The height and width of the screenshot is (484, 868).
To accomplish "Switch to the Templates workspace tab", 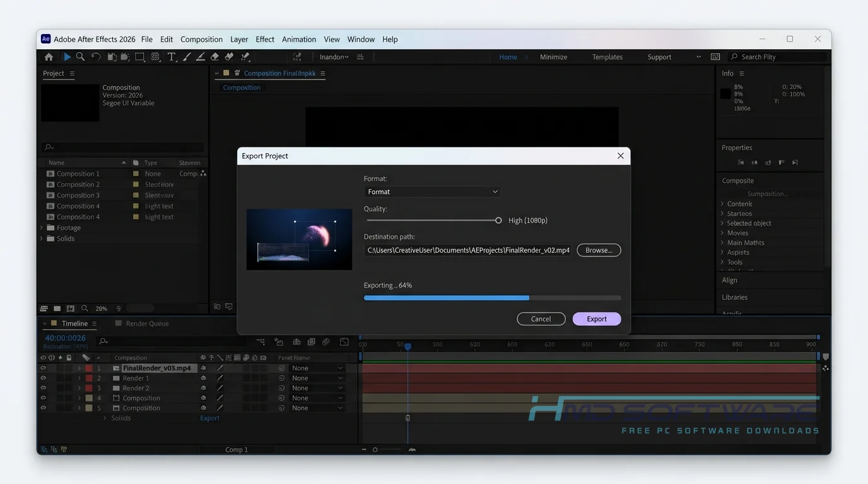I will coord(607,57).
